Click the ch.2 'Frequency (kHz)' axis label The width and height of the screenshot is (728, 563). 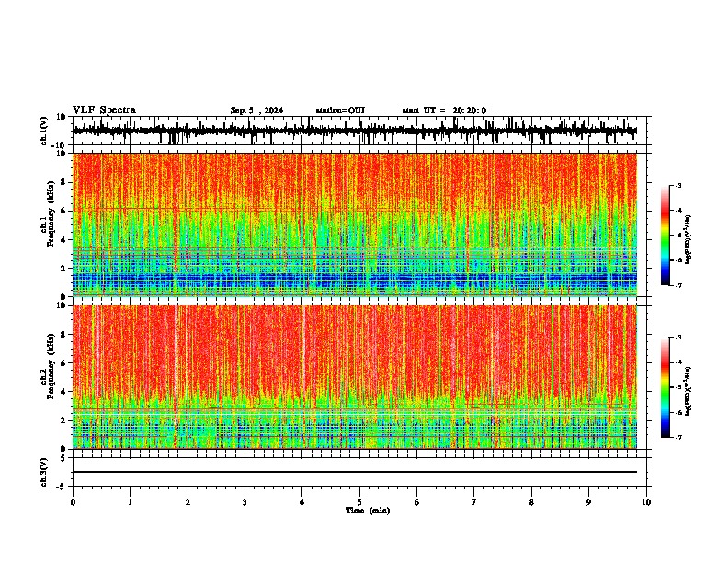tap(51, 366)
